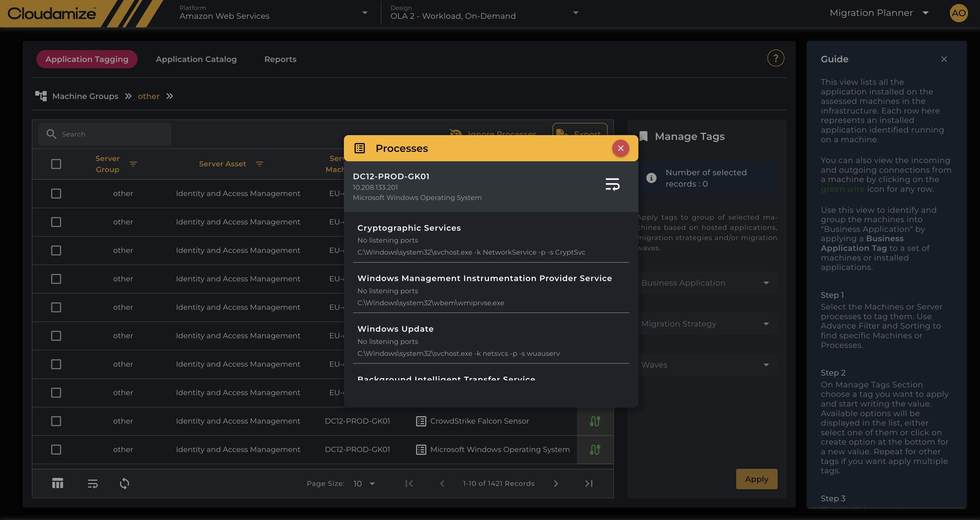
Task: Click green wire icon for CrowdStrike Falcon Sensor row
Action: pos(595,421)
